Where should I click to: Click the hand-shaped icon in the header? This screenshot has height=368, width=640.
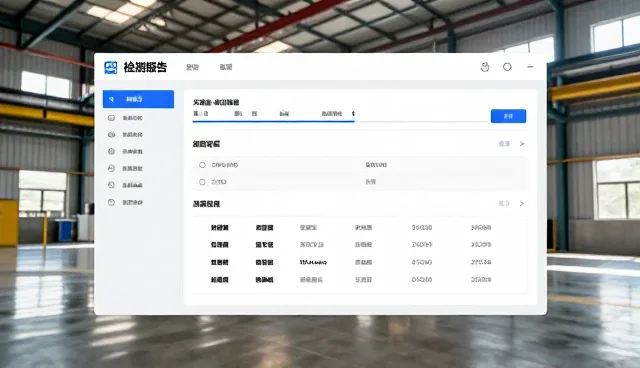485,67
